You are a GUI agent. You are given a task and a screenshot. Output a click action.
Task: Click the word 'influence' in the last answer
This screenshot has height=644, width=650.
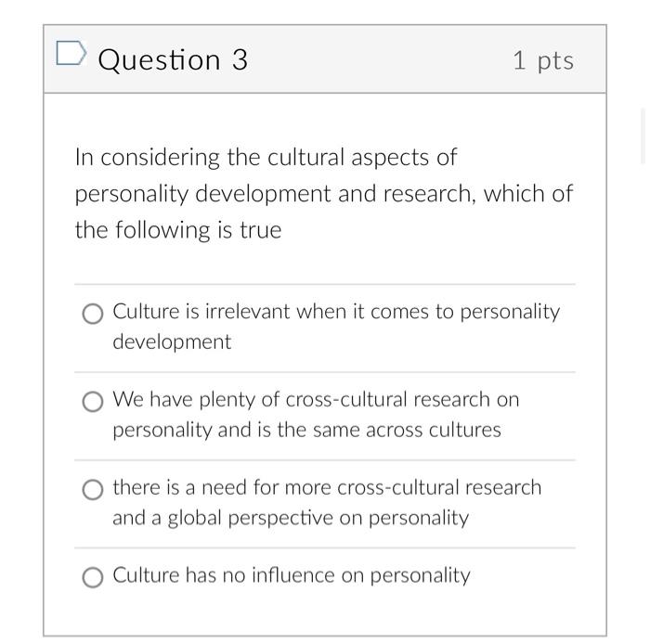coord(293,575)
